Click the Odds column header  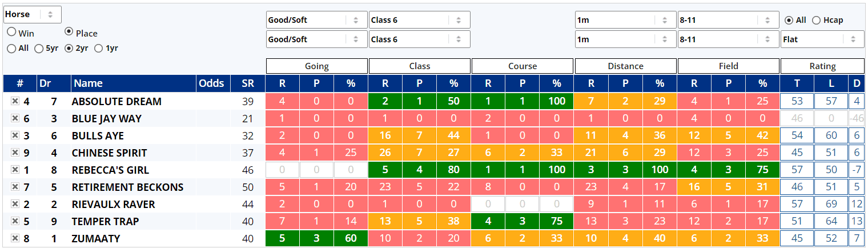(211, 83)
